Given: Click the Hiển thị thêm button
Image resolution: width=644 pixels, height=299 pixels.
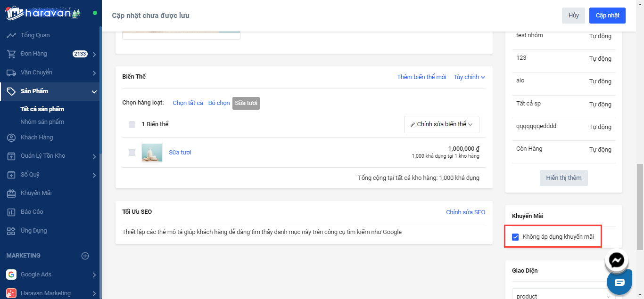Looking at the screenshot, I should 564,178.
